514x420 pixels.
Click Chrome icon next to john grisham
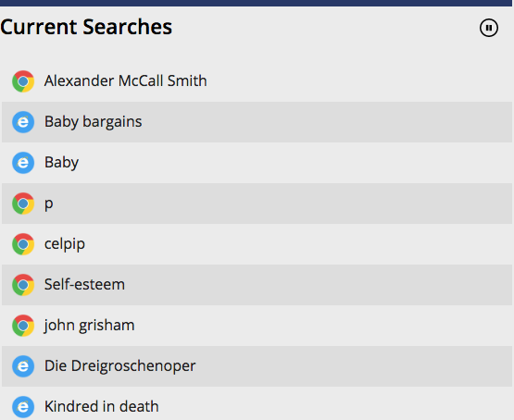pyautogui.click(x=23, y=326)
